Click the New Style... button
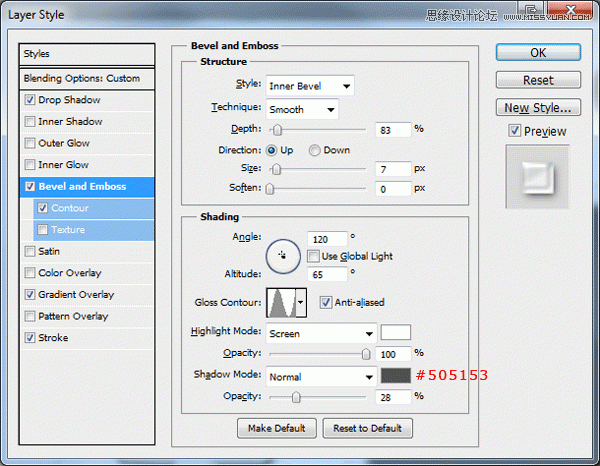 coord(538,107)
